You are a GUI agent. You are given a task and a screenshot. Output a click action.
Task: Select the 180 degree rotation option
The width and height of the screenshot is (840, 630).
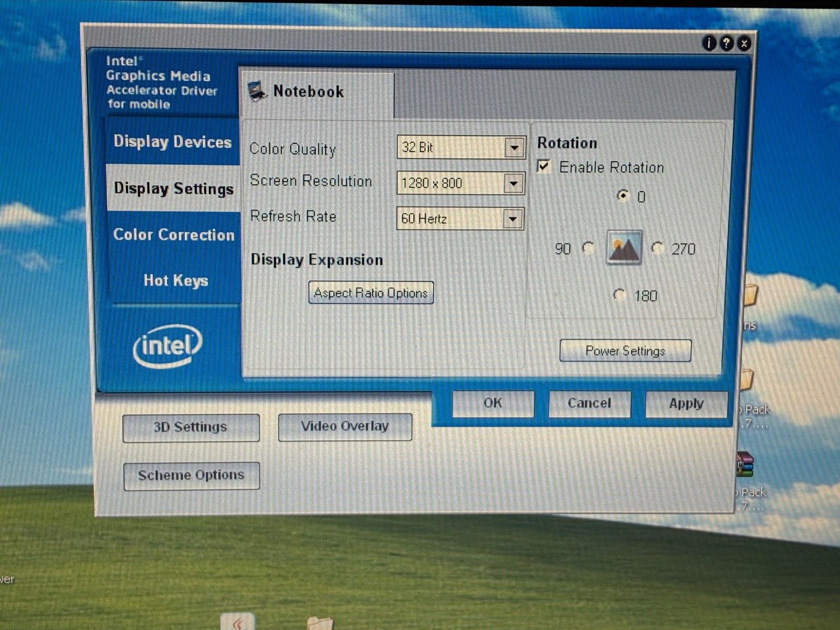pyautogui.click(x=619, y=295)
